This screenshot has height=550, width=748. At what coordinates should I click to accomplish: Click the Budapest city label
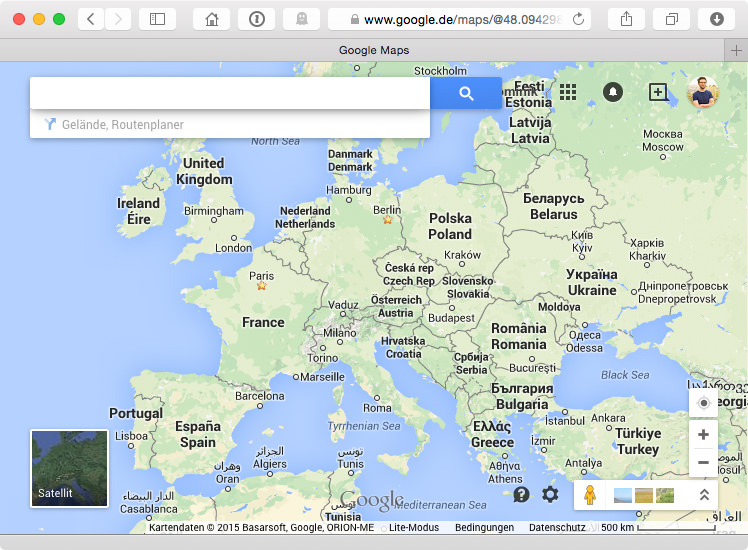pyautogui.click(x=451, y=318)
